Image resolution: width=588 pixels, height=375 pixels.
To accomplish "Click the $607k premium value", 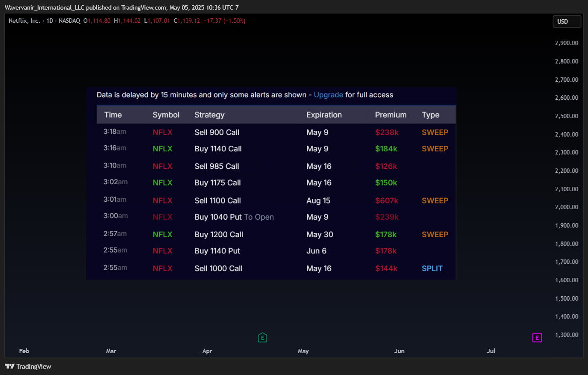I will click(x=387, y=200).
